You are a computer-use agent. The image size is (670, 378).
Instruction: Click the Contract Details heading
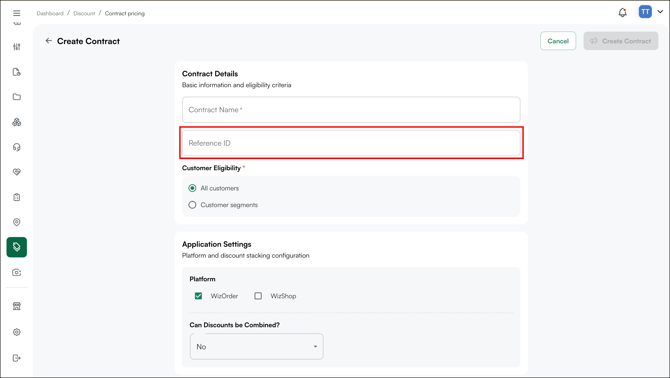[x=210, y=74]
